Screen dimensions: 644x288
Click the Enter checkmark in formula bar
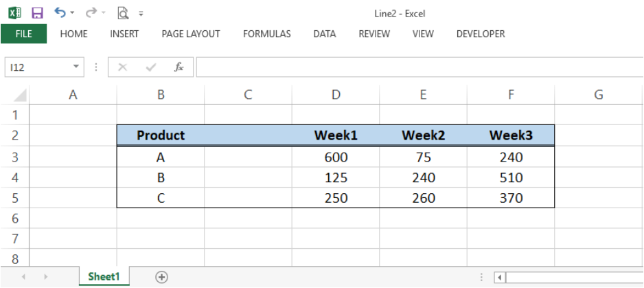point(151,67)
